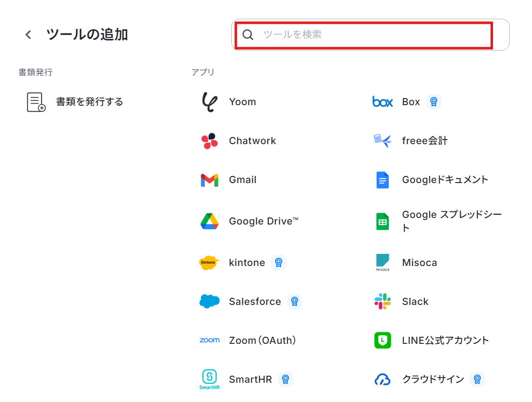Select freee会計 app name
This screenshot has width=532, height=402.
425,141
